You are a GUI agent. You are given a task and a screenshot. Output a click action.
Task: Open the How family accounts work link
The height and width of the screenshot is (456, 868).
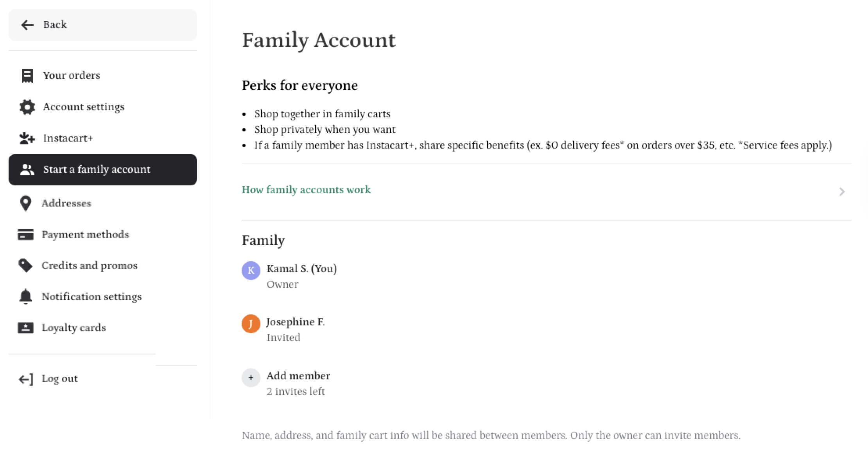click(x=306, y=190)
